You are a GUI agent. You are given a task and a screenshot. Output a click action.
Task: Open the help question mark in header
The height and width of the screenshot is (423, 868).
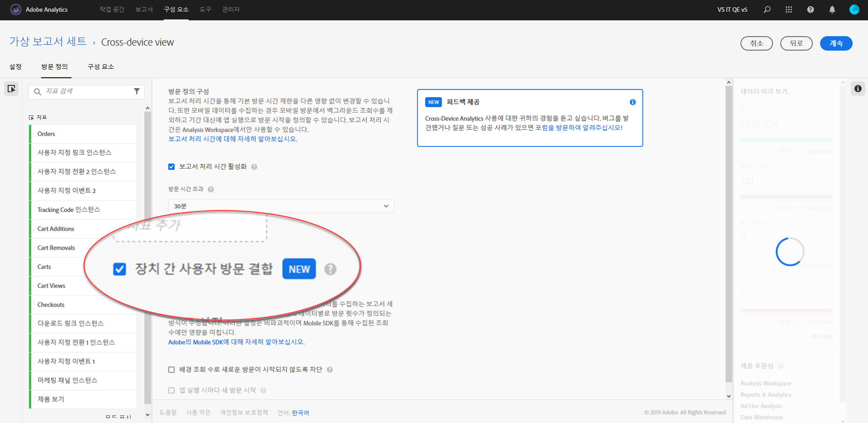pos(810,9)
